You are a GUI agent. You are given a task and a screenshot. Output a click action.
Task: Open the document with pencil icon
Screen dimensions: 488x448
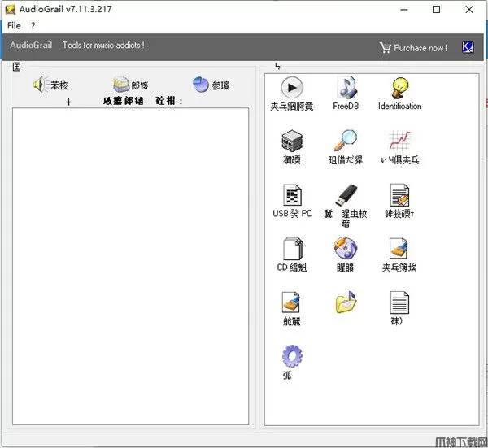click(399, 195)
